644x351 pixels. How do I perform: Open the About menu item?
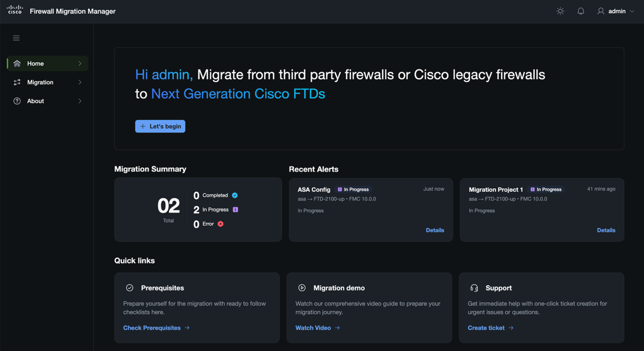coord(47,101)
